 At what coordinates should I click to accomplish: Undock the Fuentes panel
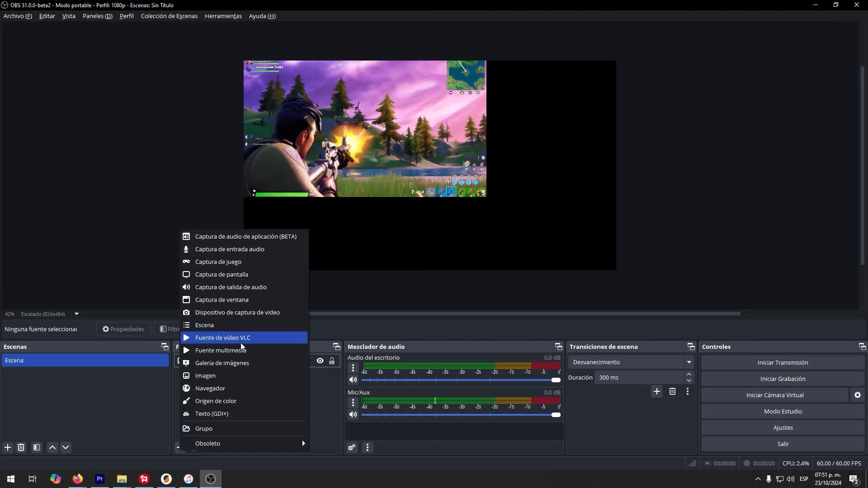pyautogui.click(x=336, y=347)
